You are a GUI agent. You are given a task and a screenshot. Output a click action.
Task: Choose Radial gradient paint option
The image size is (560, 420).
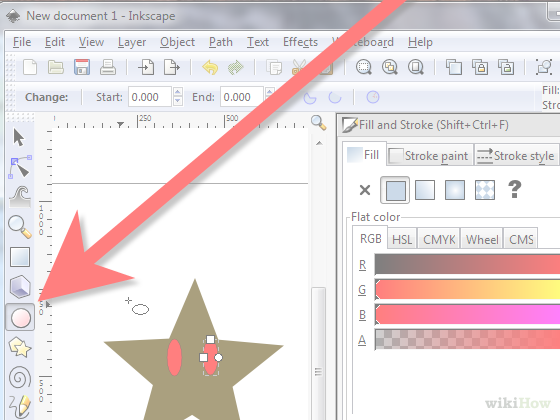pyautogui.click(x=455, y=190)
